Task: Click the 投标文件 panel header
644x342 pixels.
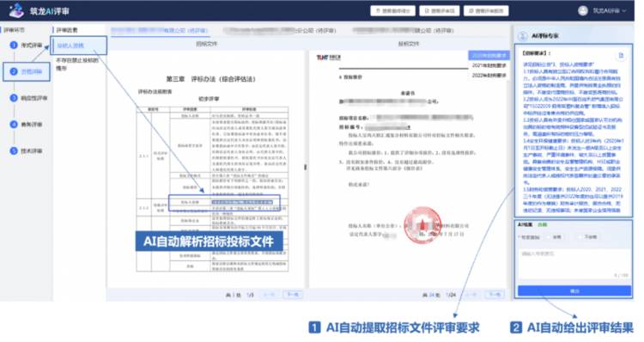Action: 408,44
